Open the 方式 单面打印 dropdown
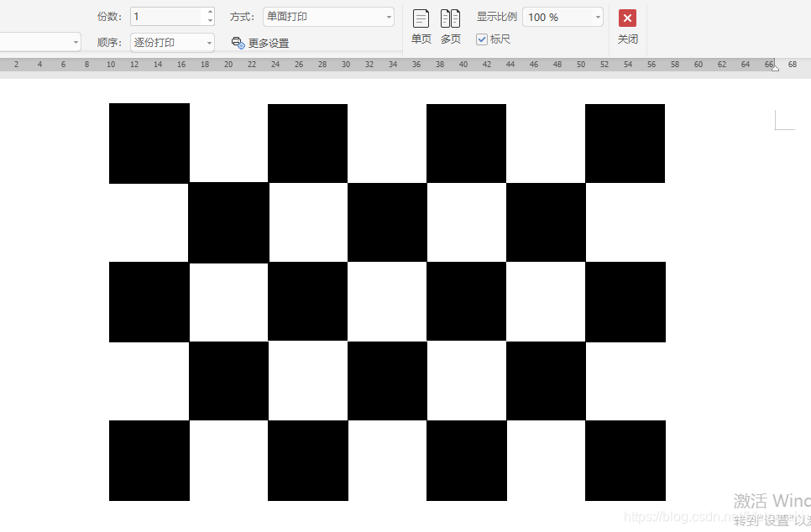Image resolution: width=811 pixels, height=532 pixels. [x=328, y=17]
